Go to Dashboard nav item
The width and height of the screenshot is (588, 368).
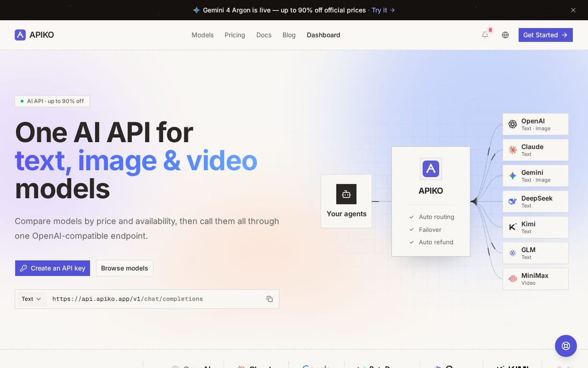click(x=323, y=35)
